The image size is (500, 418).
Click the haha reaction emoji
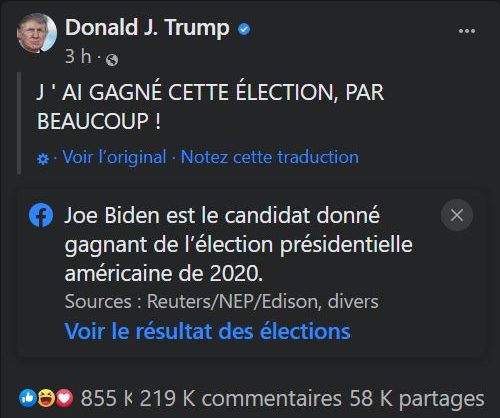(x=46, y=398)
